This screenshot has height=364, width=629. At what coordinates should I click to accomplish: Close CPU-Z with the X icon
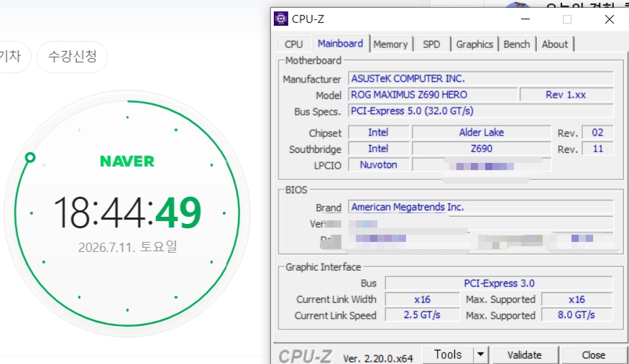[610, 19]
